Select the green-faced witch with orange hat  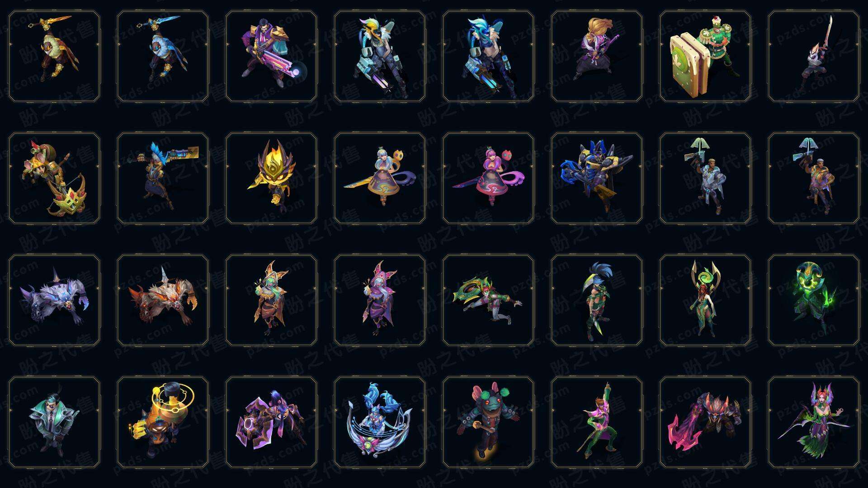pos(271,300)
